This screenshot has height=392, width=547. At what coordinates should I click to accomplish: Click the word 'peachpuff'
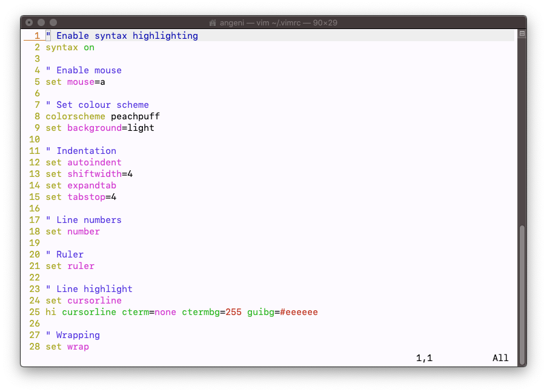[135, 116]
